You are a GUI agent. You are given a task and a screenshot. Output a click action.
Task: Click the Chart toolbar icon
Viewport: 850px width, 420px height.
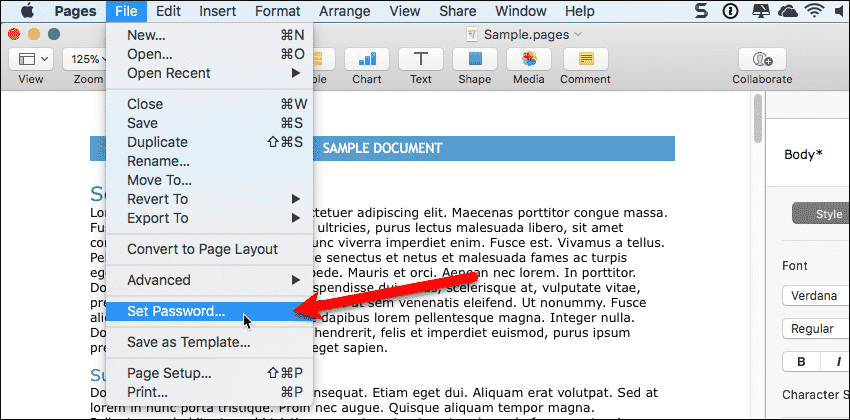tap(367, 59)
